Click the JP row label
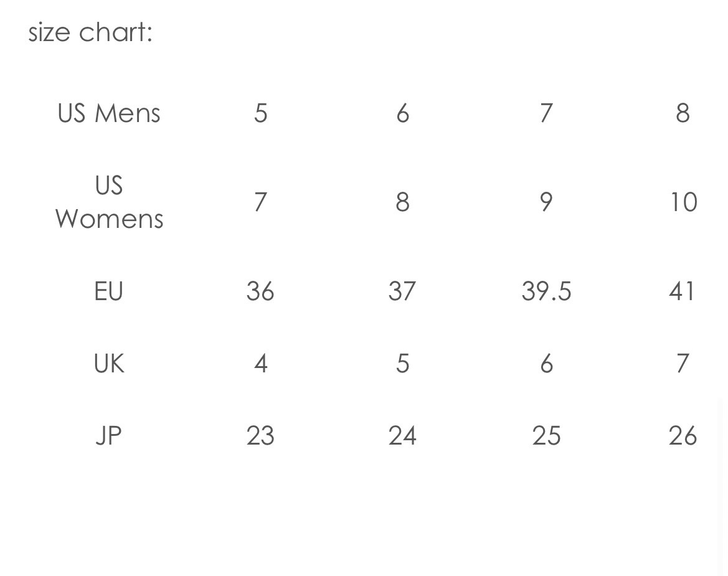Image resolution: width=728 pixels, height=576 pixels. coord(108,435)
